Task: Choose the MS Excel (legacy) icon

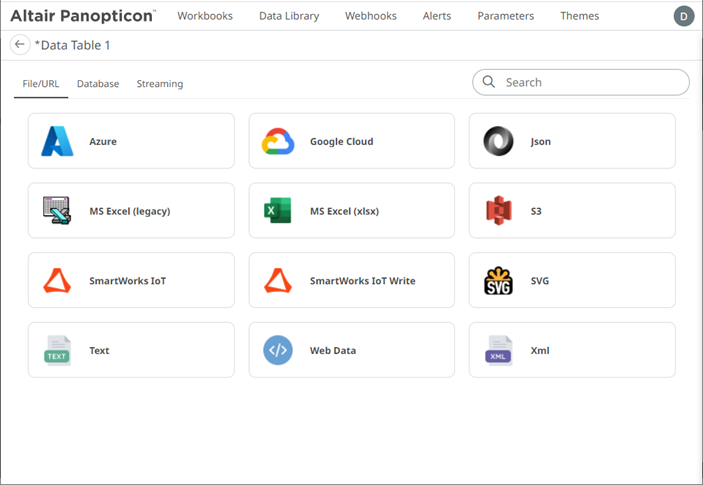Action: [57, 211]
